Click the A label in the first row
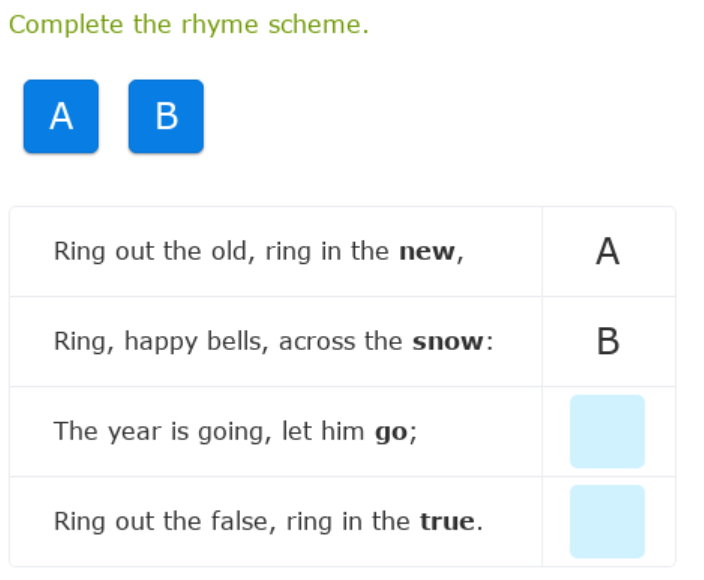The height and width of the screenshot is (580, 704). pyautogui.click(x=607, y=252)
